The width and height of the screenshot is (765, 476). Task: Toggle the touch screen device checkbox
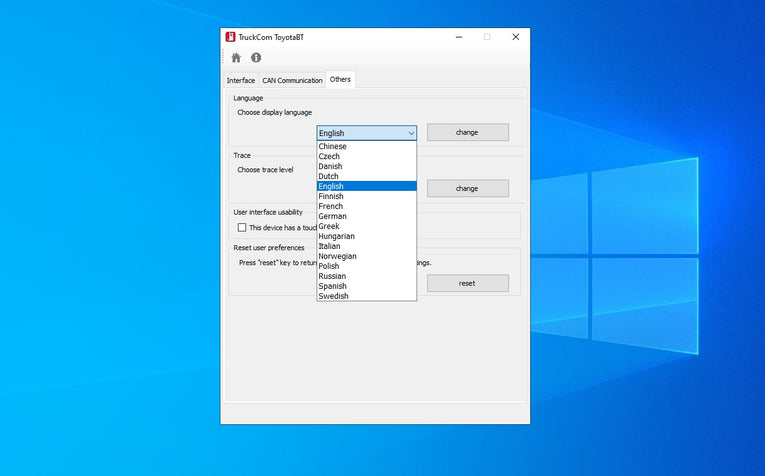[x=242, y=228]
